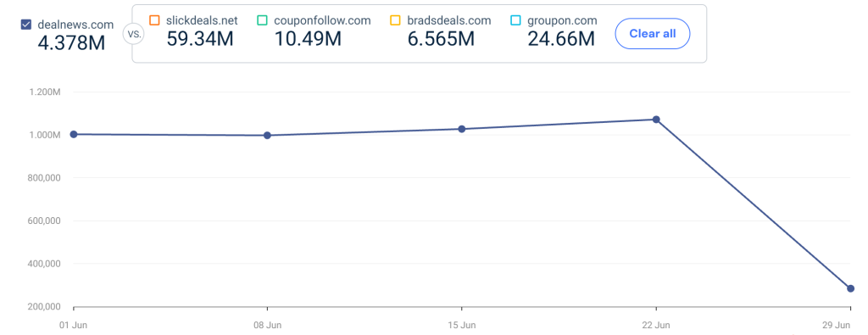
Task: Click the 10.49M couponfollow.com value
Action: (308, 39)
